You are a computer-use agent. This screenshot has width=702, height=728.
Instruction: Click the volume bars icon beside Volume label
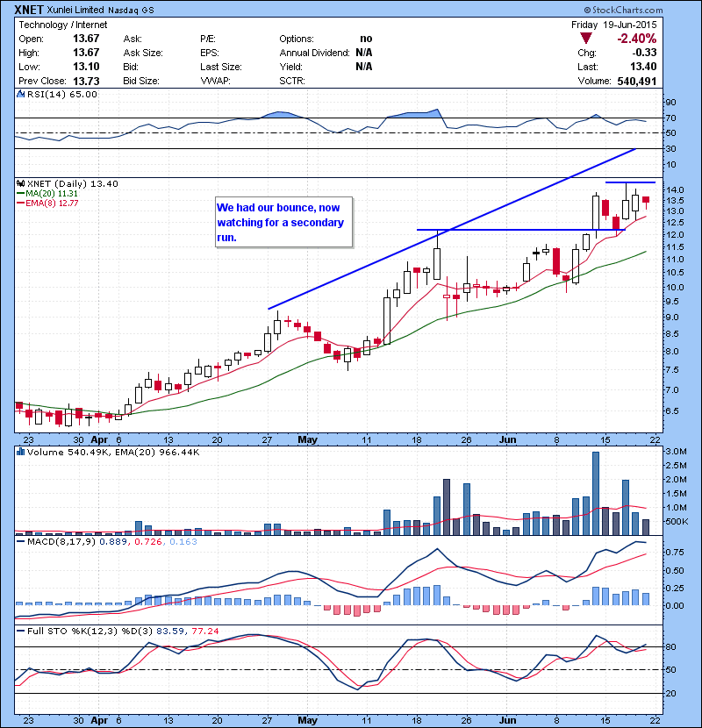(20, 452)
